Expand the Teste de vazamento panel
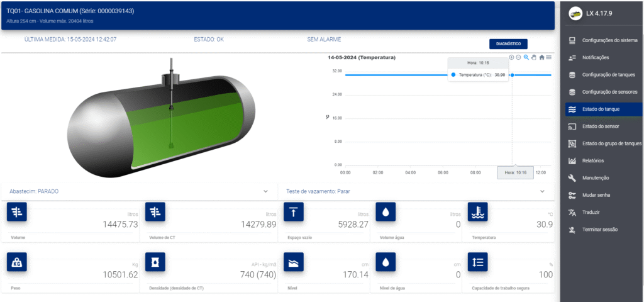Screen dimensions: 644x302 click(542, 191)
